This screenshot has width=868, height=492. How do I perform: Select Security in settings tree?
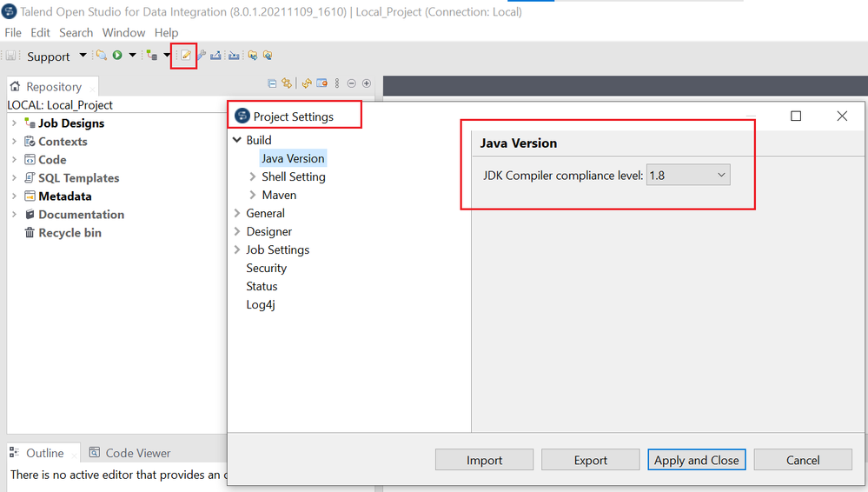(266, 268)
